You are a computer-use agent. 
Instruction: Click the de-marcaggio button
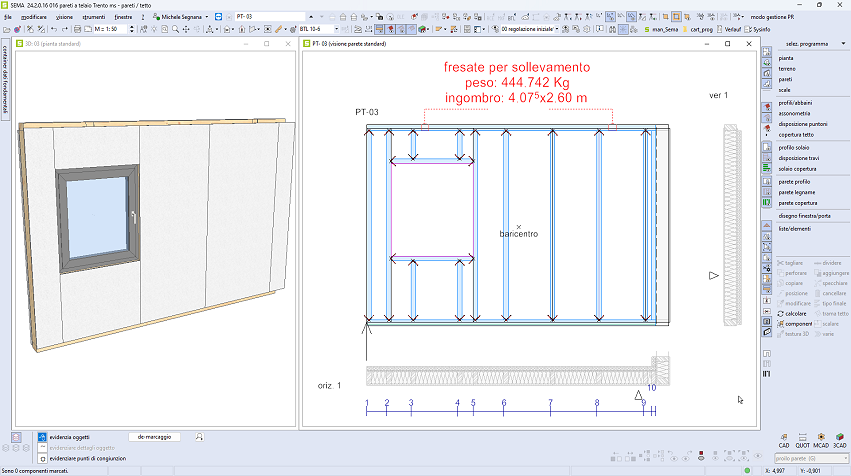tap(154, 437)
